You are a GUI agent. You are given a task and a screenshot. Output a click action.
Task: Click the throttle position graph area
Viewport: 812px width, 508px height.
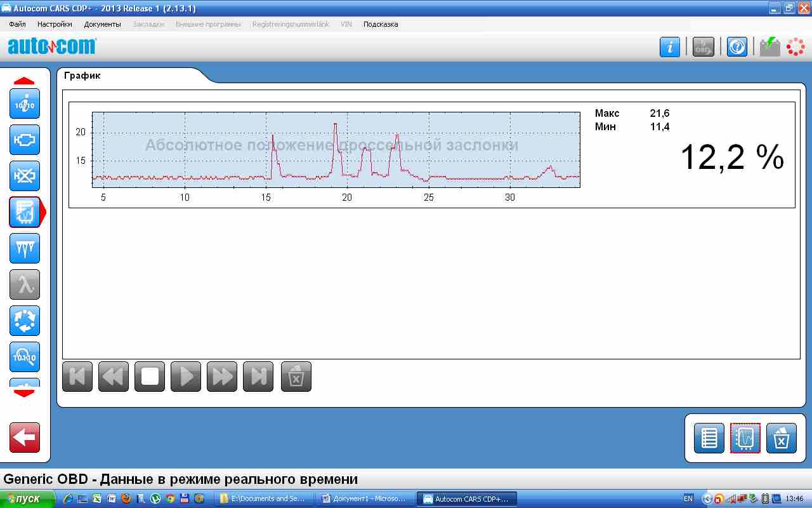coord(336,150)
